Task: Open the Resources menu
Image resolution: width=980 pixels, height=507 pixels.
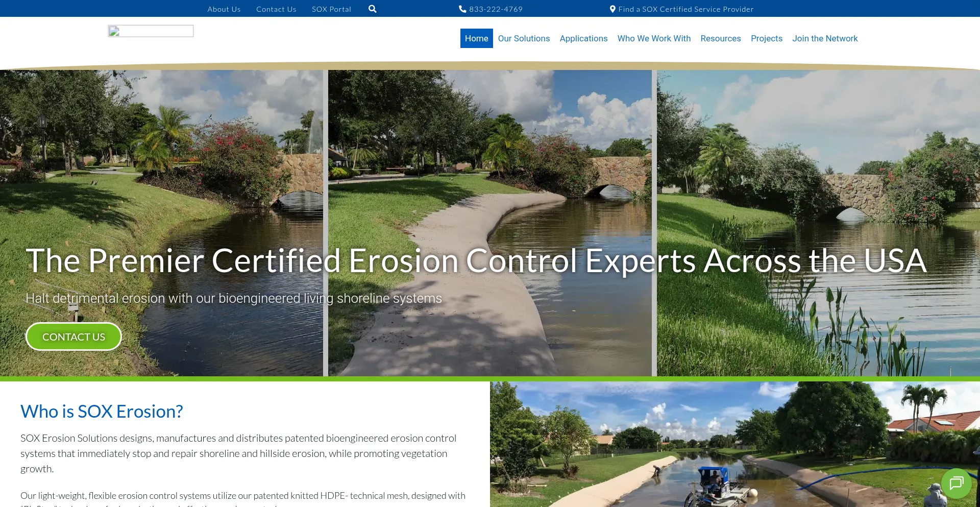Action: 720,38
